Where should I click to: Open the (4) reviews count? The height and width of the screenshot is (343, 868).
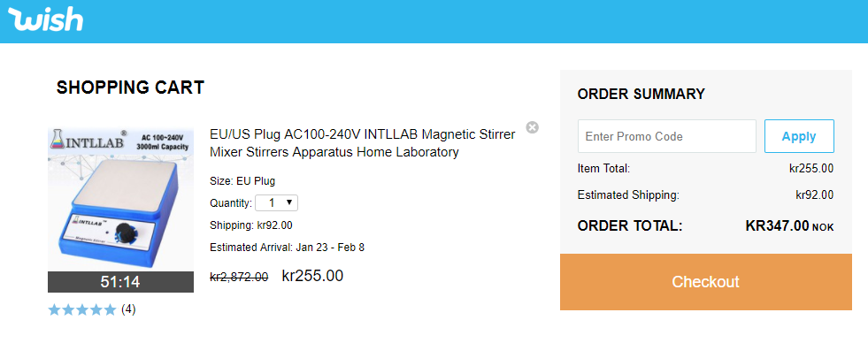tap(128, 309)
